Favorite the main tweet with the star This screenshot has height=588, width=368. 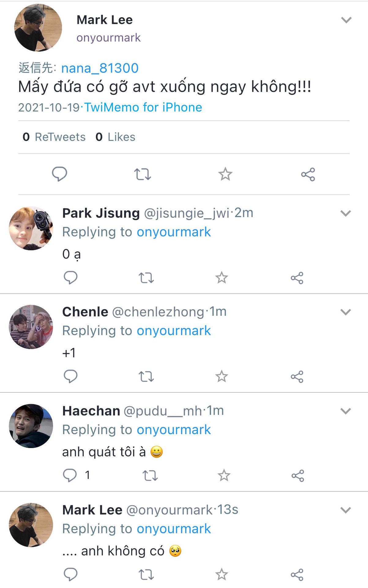point(225,174)
